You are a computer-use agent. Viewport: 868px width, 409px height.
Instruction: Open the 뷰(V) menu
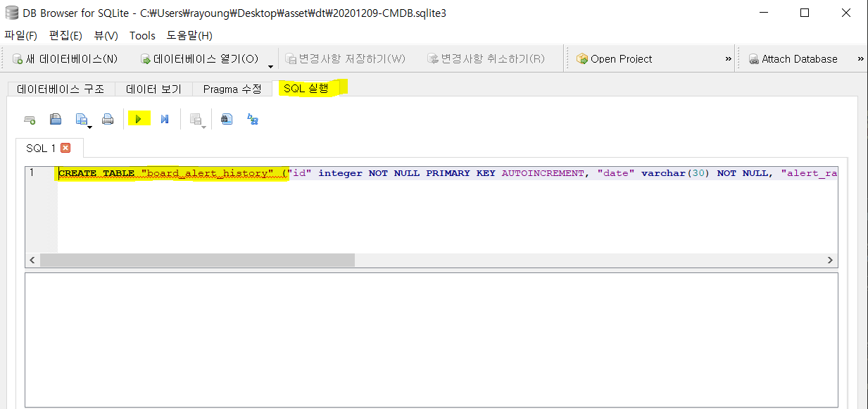106,35
